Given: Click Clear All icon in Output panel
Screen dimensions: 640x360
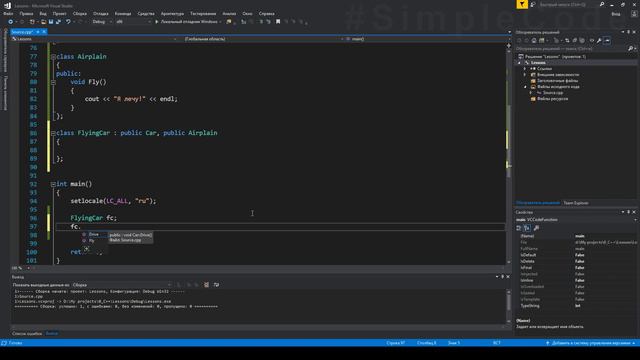Looking at the screenshot, I should [207, 285].
